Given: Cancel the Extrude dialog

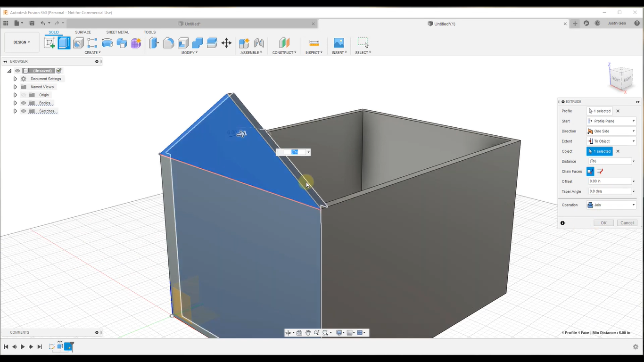Looking at the screenshot, I should [x=627, y=223].
